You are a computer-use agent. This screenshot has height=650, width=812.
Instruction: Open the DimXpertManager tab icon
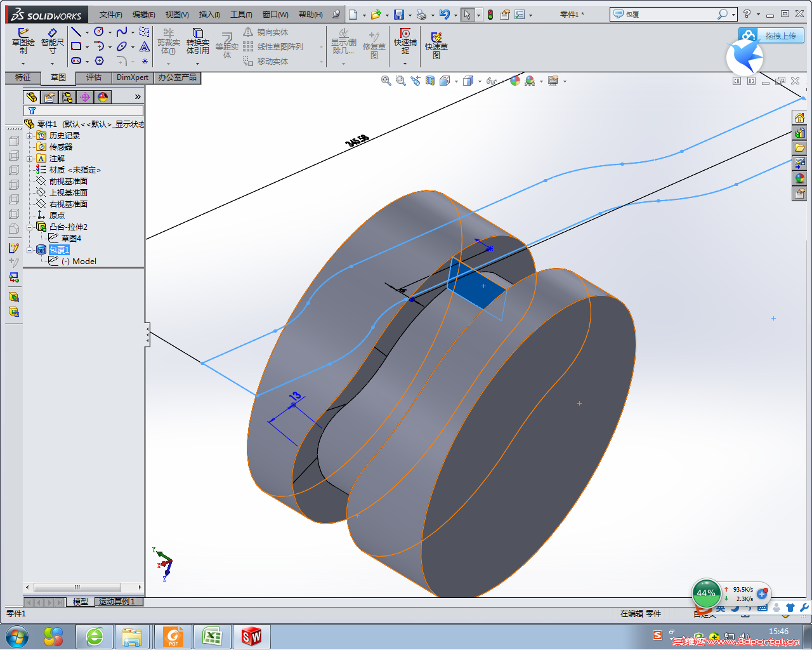point(85,97)
